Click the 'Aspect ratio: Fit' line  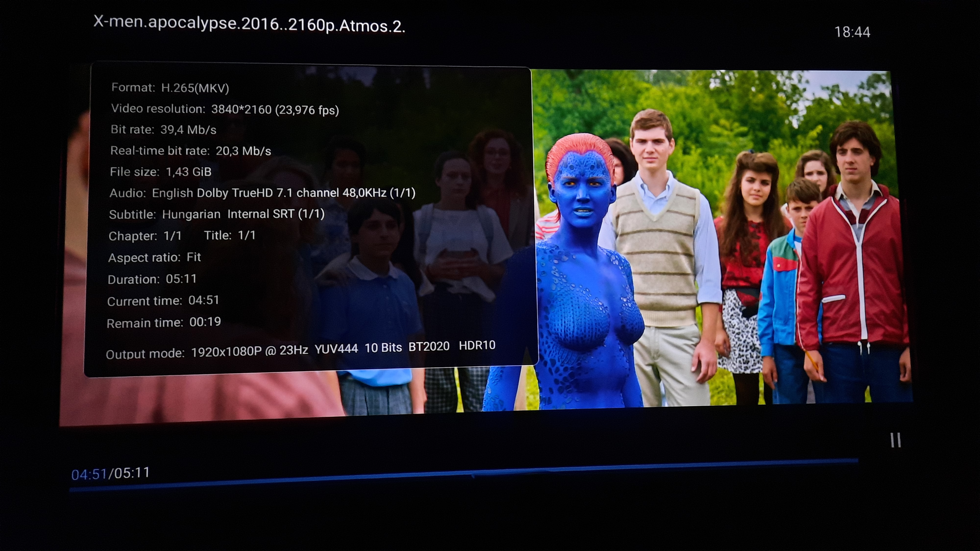point(154,257)
